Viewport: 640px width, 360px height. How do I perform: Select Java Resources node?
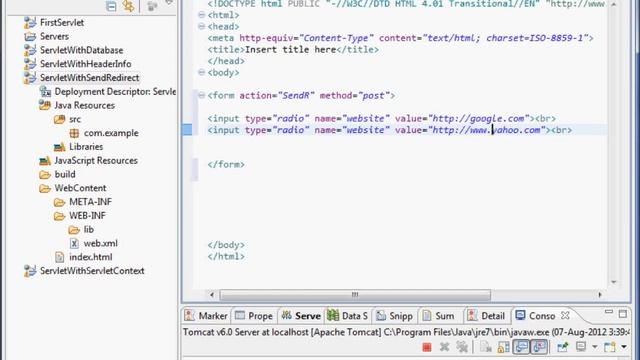click(x=84, y=105)
